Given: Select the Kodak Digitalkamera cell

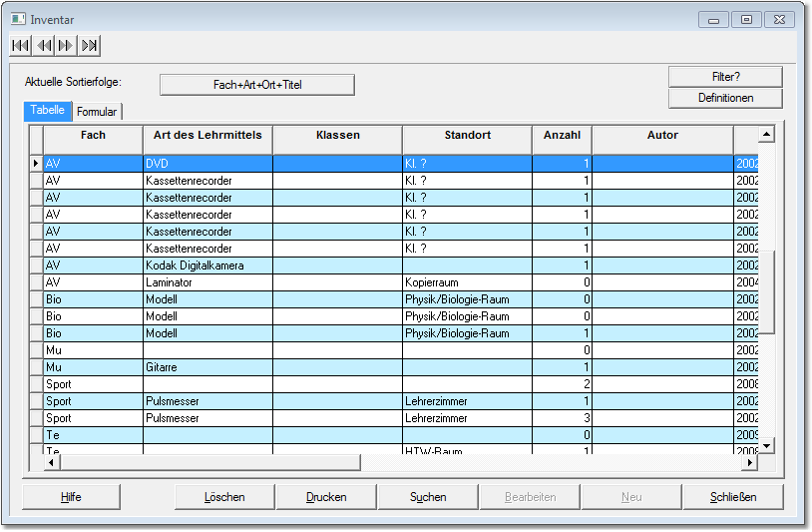Looking at the screenshot, I should tap(206, 266).
